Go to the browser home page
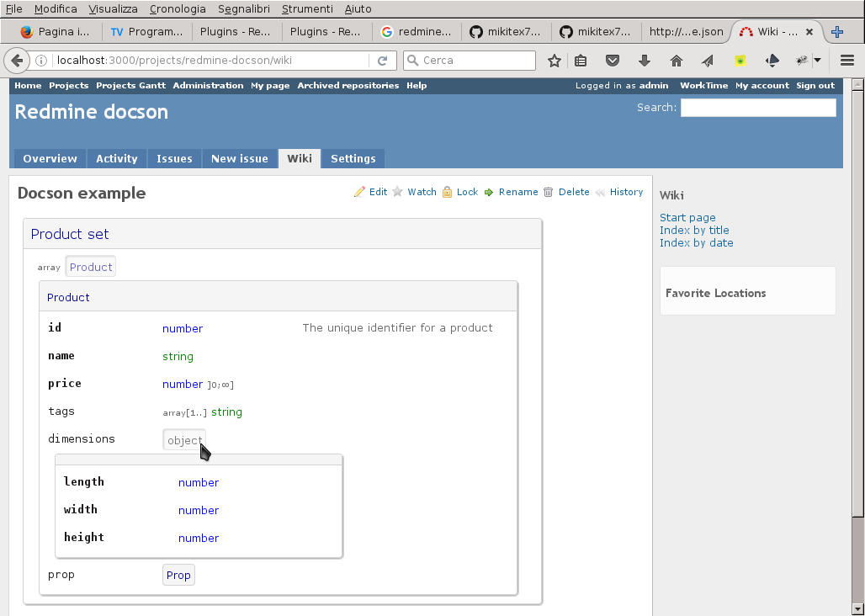 coord(677,60)
